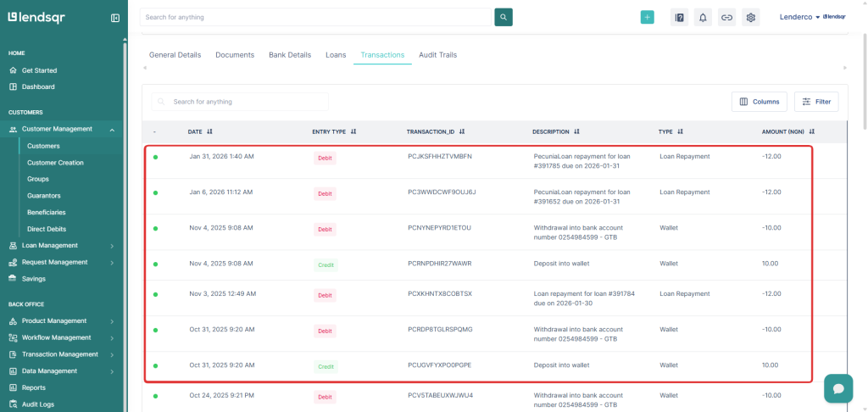Viewport: 868px width, 412px height.
Task: Sort by the DATE column arrows
Action: tap(209, 132)
